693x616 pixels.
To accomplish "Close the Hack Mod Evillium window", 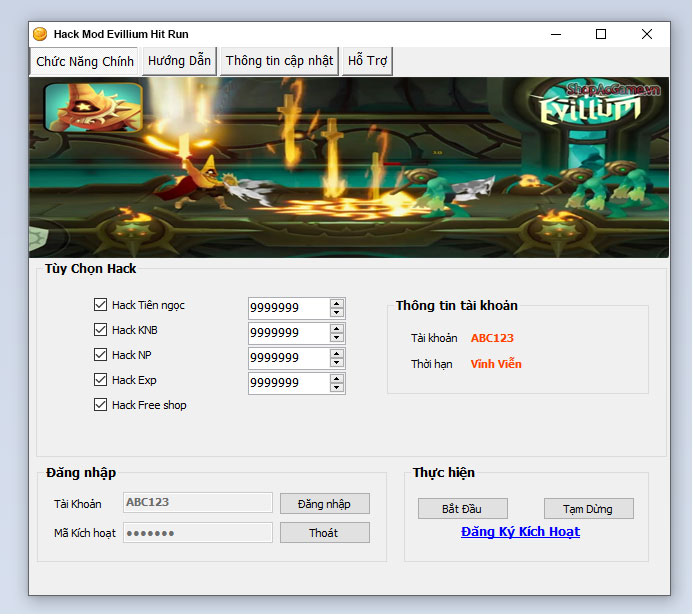I will coord(647,34).
